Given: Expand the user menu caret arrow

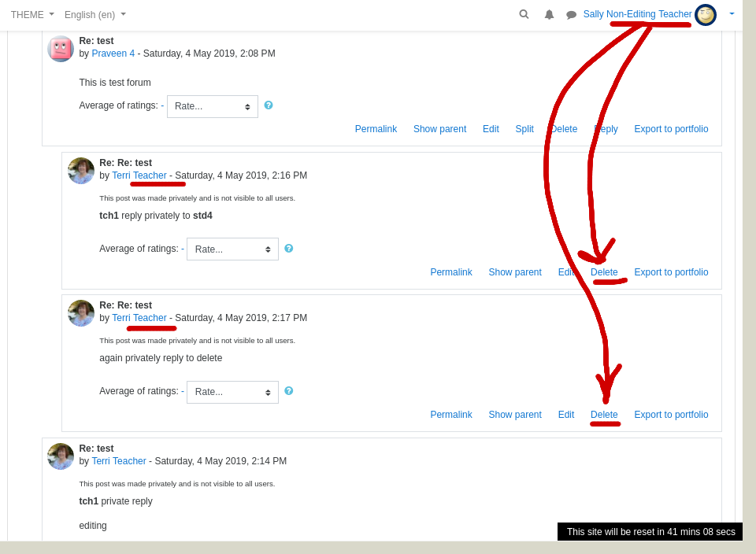Looking at the screenshot, I should tap(732, 14).
